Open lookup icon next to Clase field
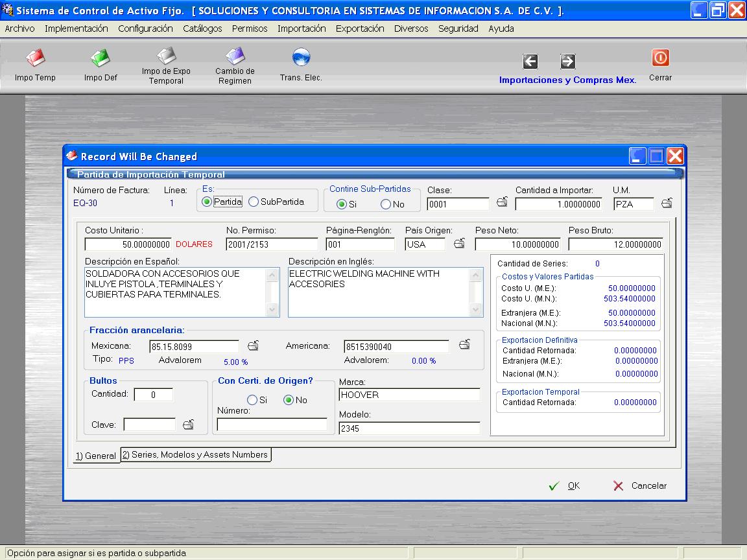 (x=502, y=202)
